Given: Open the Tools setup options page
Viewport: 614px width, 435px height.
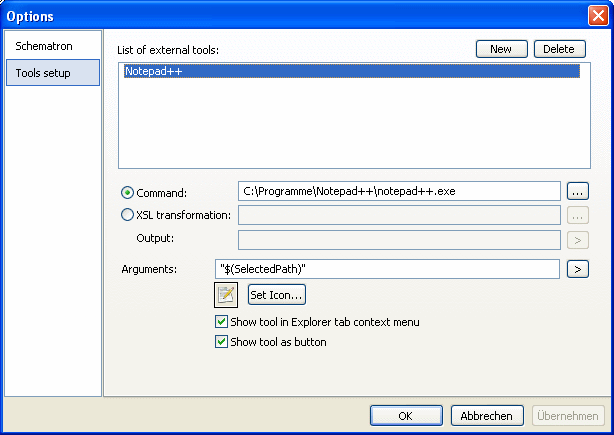Looking at the screenshot, I should coord(53,73).
